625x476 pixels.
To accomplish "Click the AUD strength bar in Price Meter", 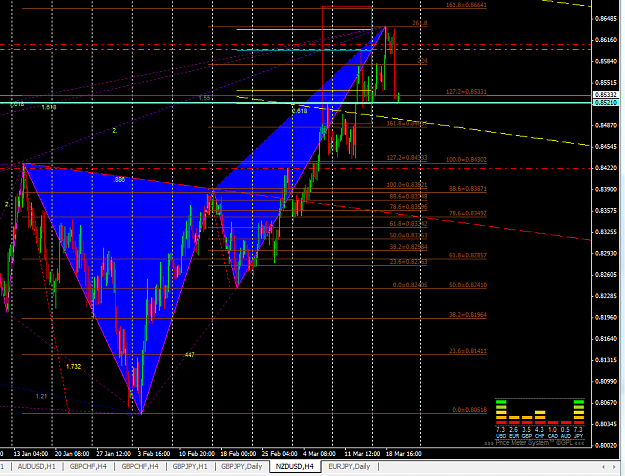I will 566,423.
